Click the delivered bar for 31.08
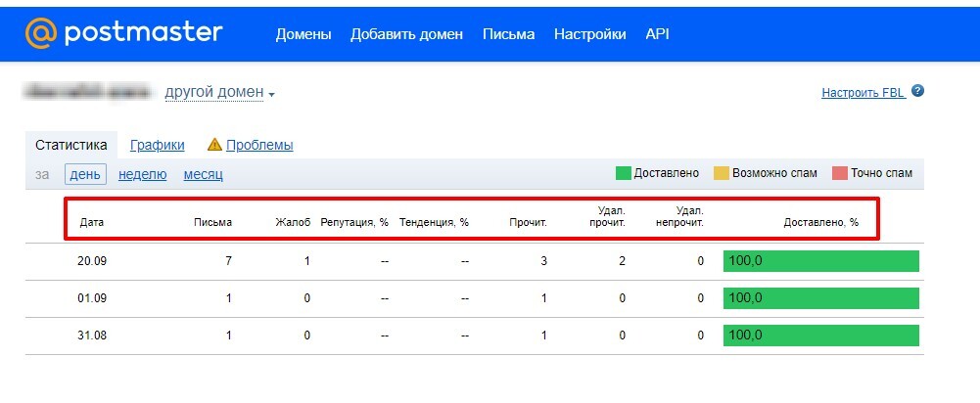 coord(821,336)
